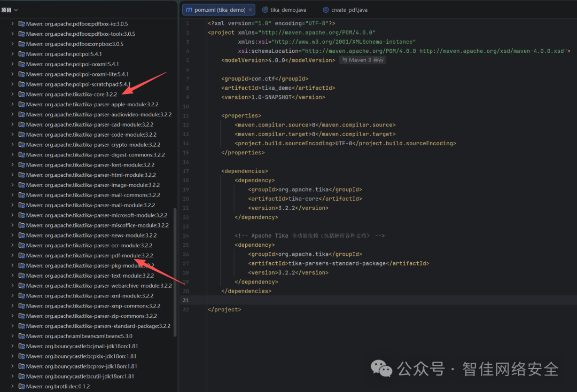Close the pom.xml editor tab
This screenshot has height=392, width=577.
click(250, 10)
